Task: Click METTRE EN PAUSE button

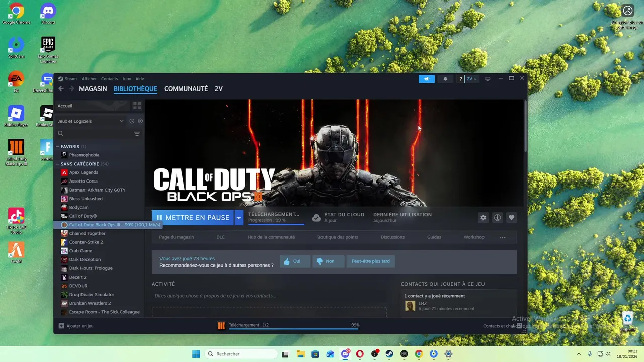Action: click(193, 218)
